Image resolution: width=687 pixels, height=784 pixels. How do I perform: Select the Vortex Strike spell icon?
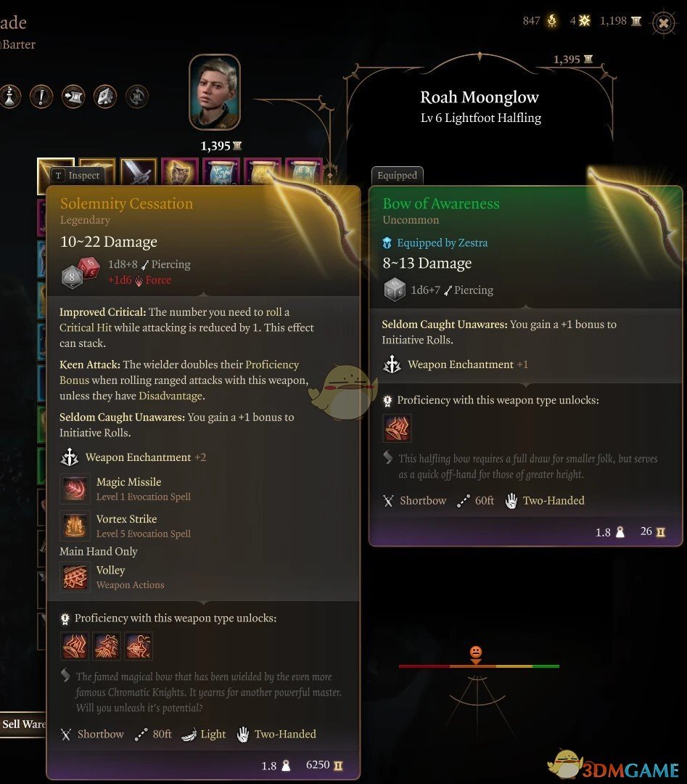(75, 526)
